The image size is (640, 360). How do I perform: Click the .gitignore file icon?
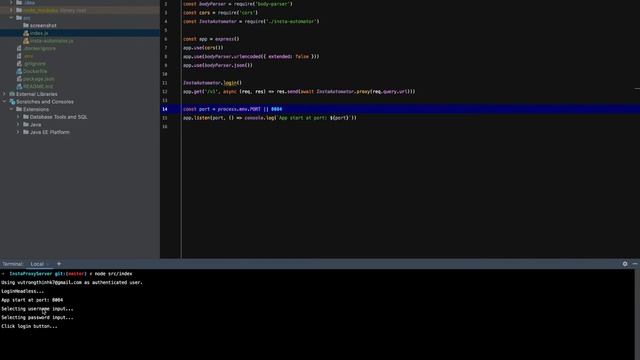[19, 64]
